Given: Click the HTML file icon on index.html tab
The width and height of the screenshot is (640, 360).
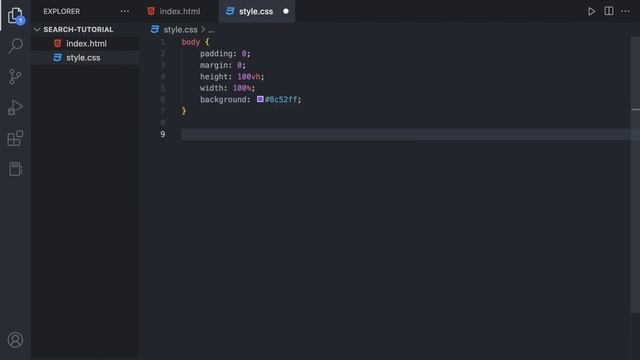Looking at the screenshot, I should (x=151, y=11).
